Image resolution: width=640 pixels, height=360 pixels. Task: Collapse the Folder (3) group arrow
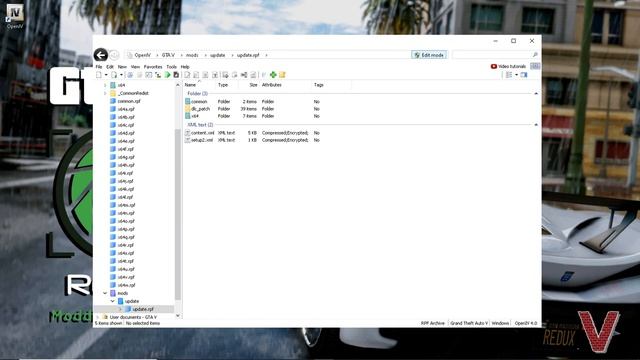click(x=536, y=93)
